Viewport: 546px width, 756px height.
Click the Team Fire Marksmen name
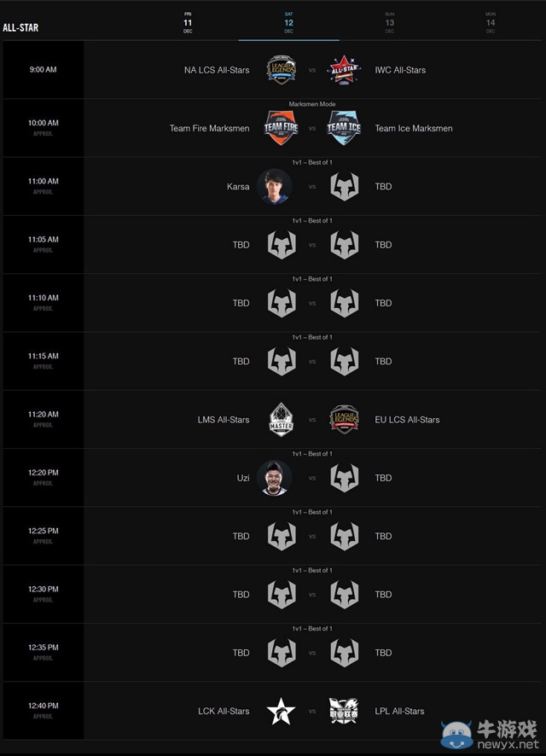pyautogui.click(x=210, y=128)
